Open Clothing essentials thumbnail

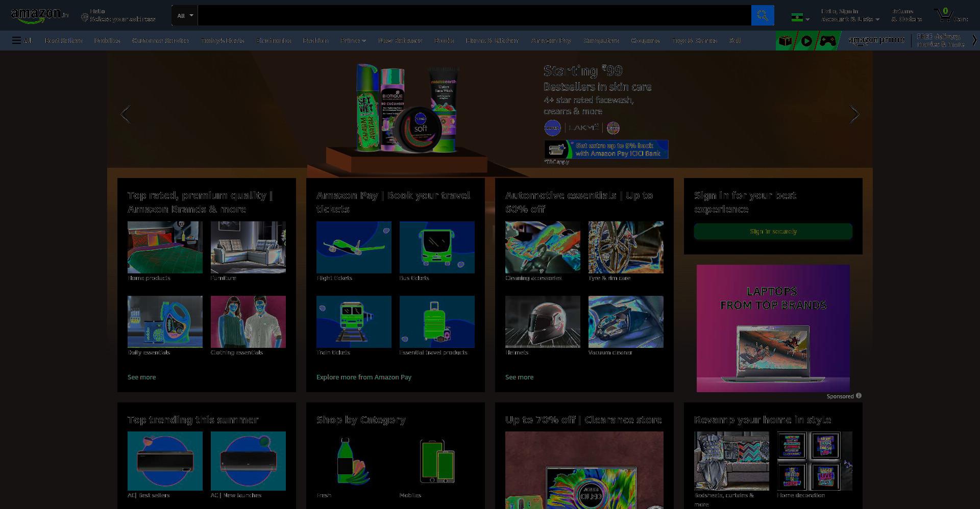pyautogui.click(x=248, y=322)
